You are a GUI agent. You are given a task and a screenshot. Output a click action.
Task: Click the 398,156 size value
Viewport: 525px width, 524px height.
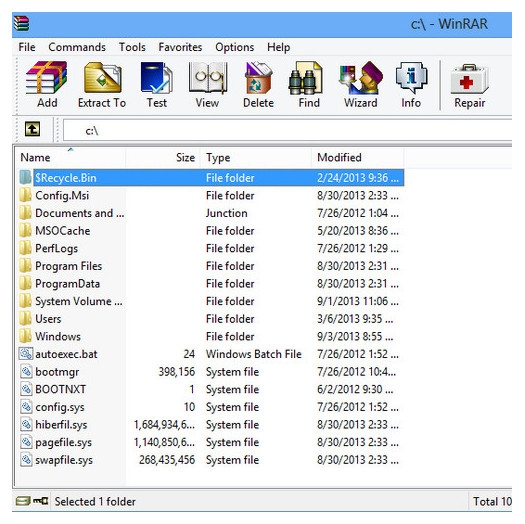pyautogui.click(x=176, y=372)
